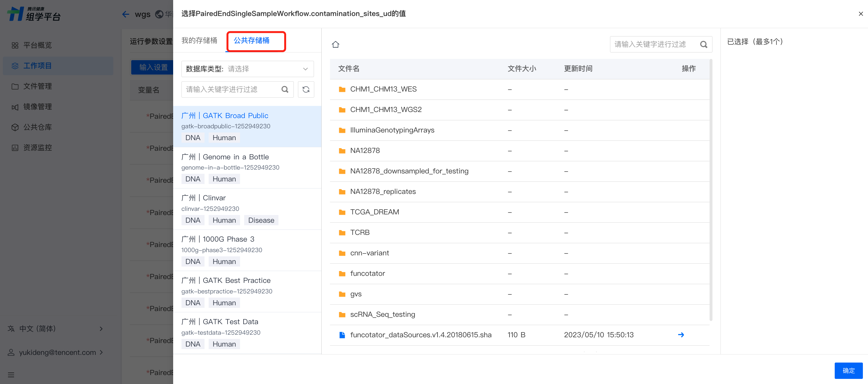Select the funcotator sha file arrow
The height and width of the screenshot is (384, 868).
[681, 334]
